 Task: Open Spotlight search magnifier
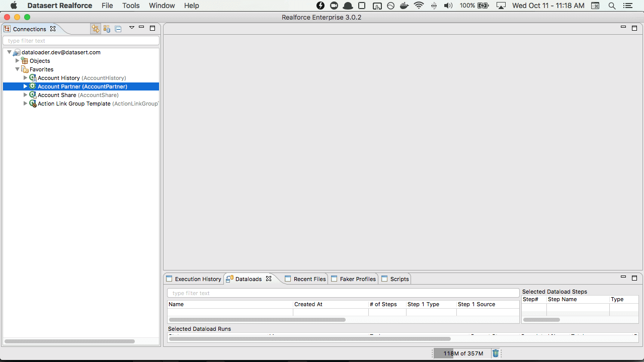[x=612, y=6]
